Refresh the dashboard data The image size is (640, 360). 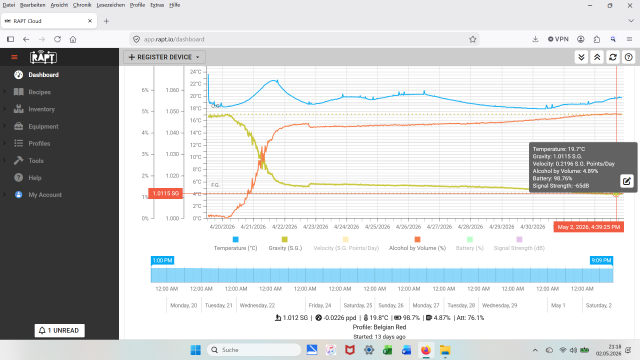pos(613,57)
